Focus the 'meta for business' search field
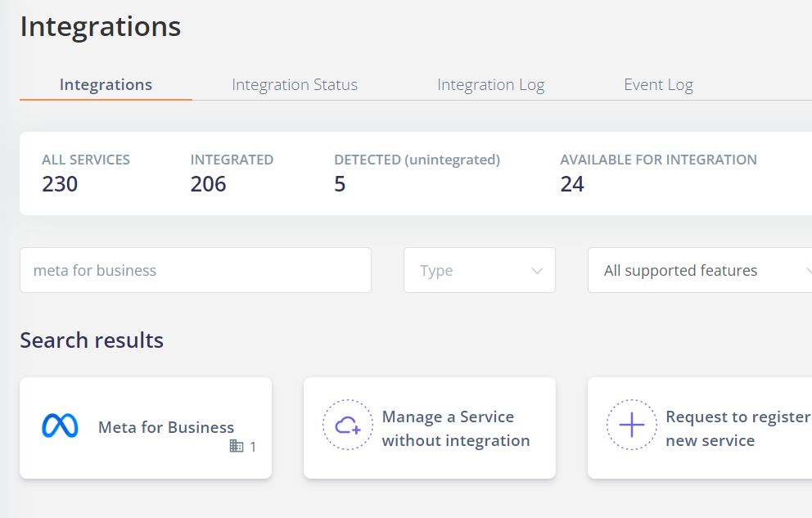Viewport: 812px width, 518px height. (195, 270)
